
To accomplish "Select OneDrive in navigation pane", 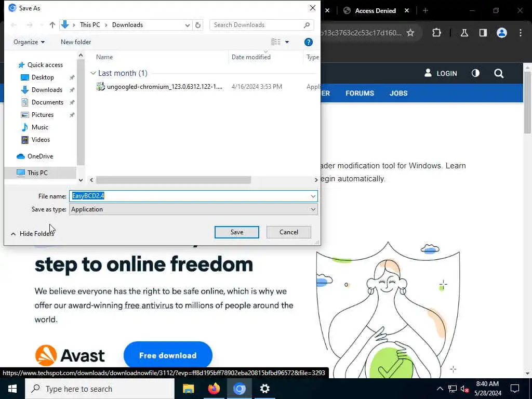I will pyautogui.click(x=40, y=156).
